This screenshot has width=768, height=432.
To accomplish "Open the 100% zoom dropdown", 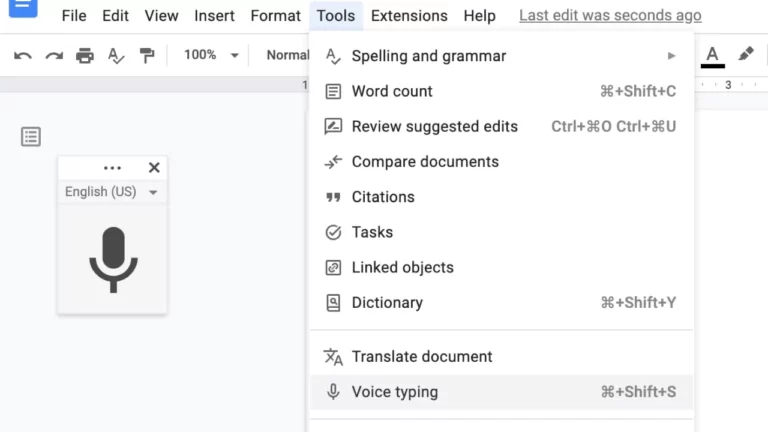I will click(x=211, y=55).
